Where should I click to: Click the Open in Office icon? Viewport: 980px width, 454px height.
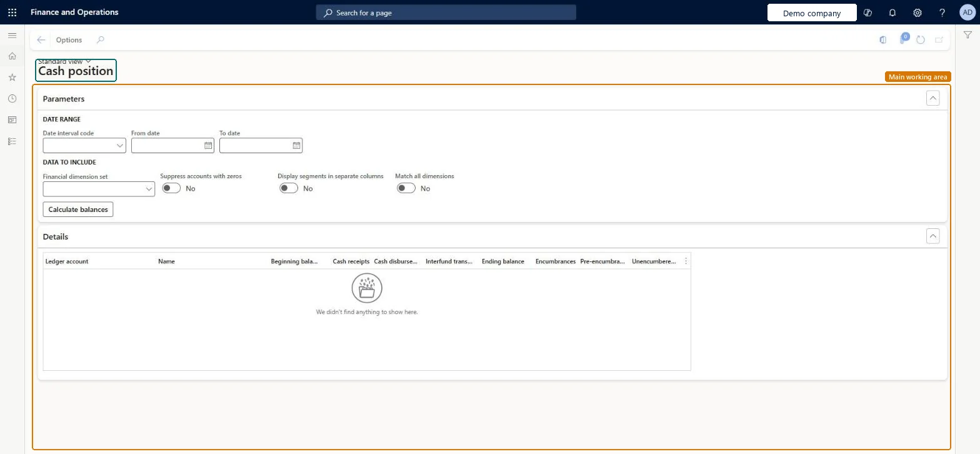(x=882, y=40)
